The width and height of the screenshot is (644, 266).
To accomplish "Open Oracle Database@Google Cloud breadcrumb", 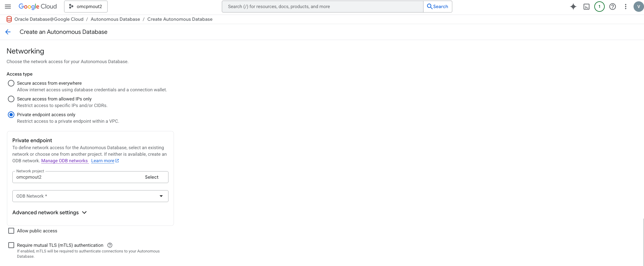I will (49, 19).
